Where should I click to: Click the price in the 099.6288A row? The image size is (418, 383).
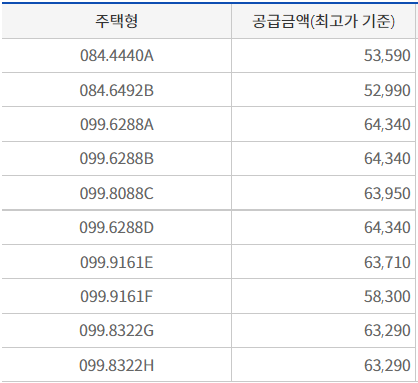pyautogui.click(x=387, y=124)
